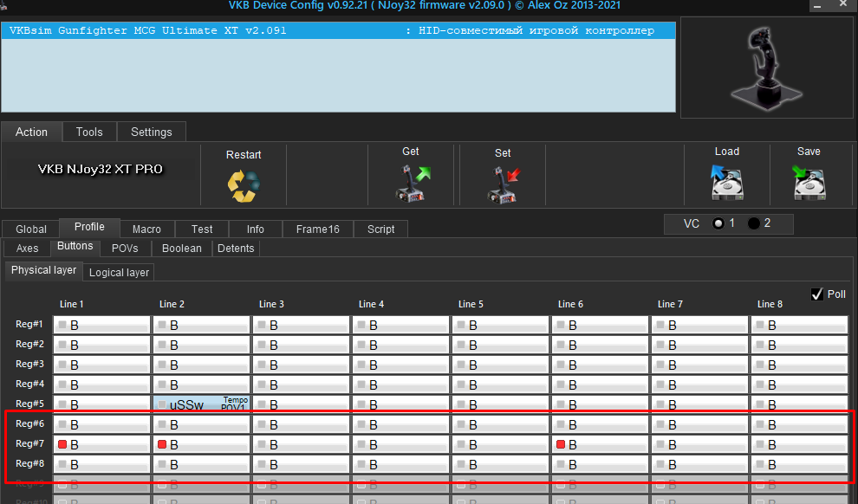Click the Set joystick icon
This screenshot has height=504, width=858.
tap(504, 185)
